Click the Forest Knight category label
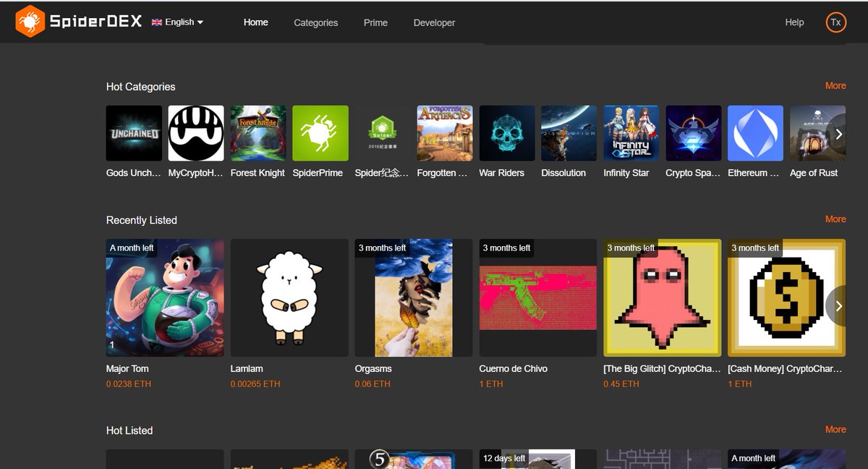868x469 pixels. pos(258,173)
